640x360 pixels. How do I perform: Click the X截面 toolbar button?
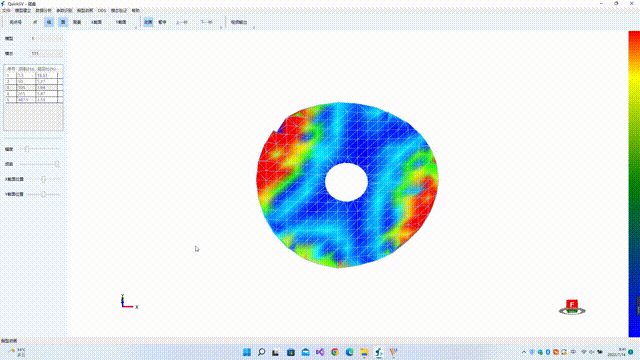pos(96,22)
